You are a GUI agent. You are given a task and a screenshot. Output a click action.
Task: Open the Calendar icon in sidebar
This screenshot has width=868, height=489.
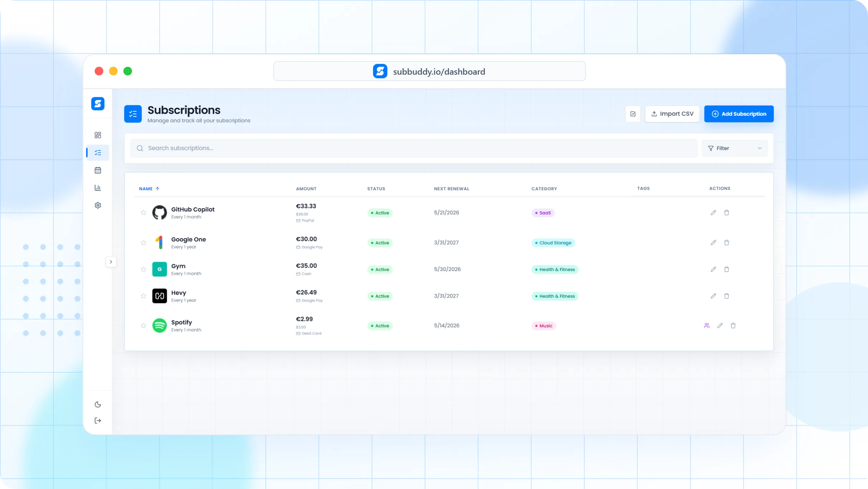click(98, 170)
